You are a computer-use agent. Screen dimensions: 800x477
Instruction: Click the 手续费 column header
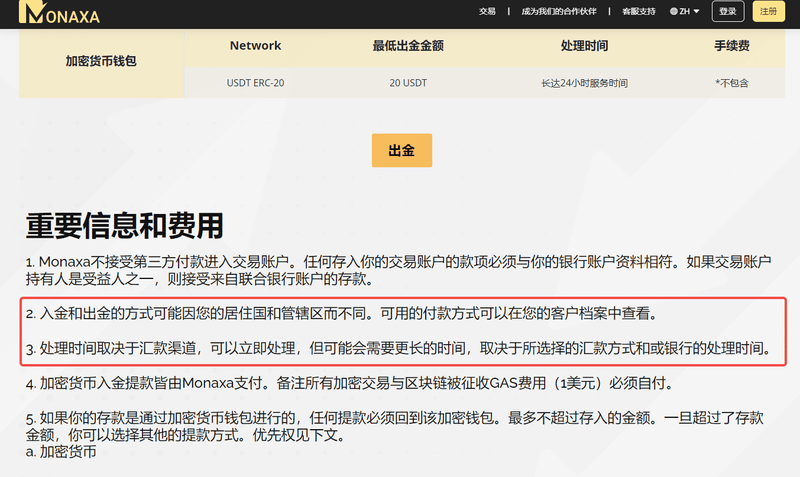coord(732,46)
